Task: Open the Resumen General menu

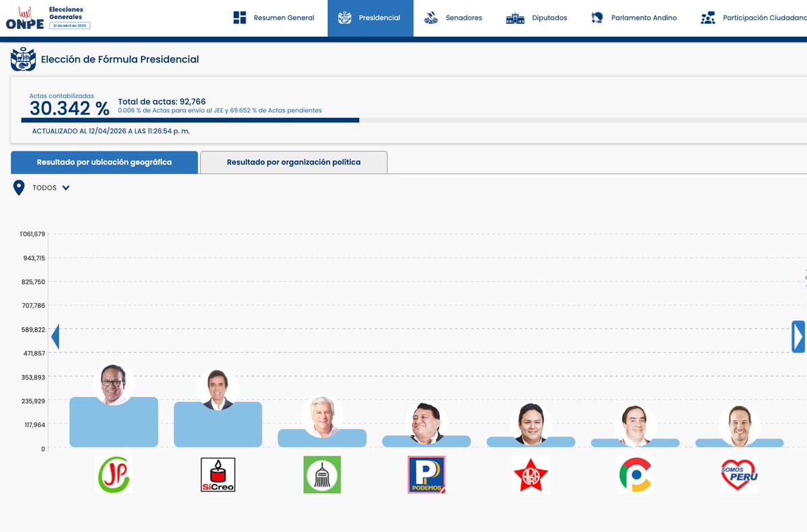Action: pyautogui.click(x=274, y=18)
